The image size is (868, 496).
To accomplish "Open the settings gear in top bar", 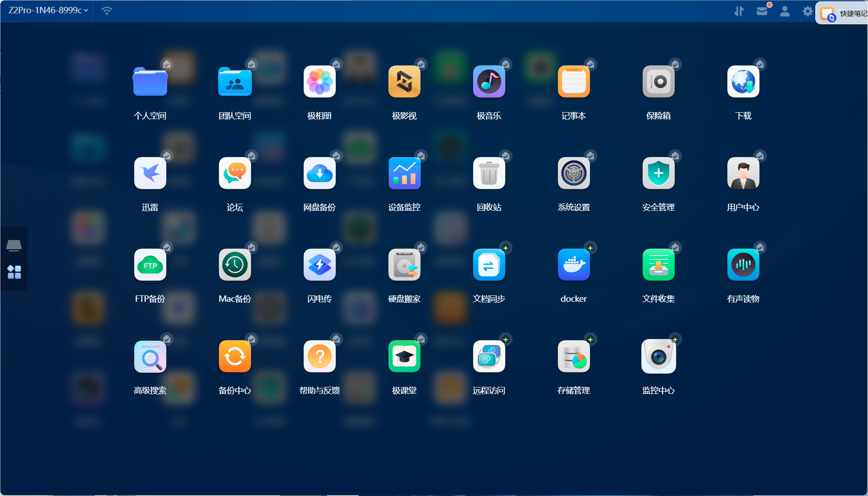I will coord(808,11).
